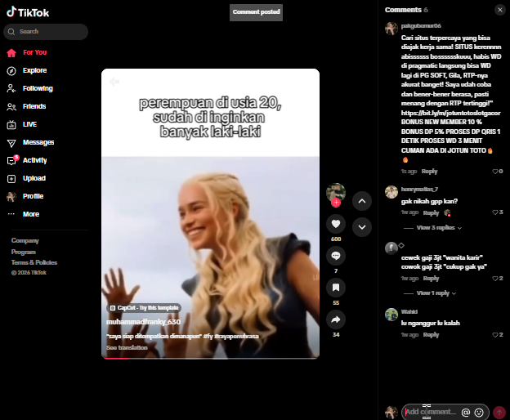Image resolution: width=510 pixels, height=420 pixels.
Task: Reply to 'cewek gaji 3jt' comment
Action: coord(431,279)
